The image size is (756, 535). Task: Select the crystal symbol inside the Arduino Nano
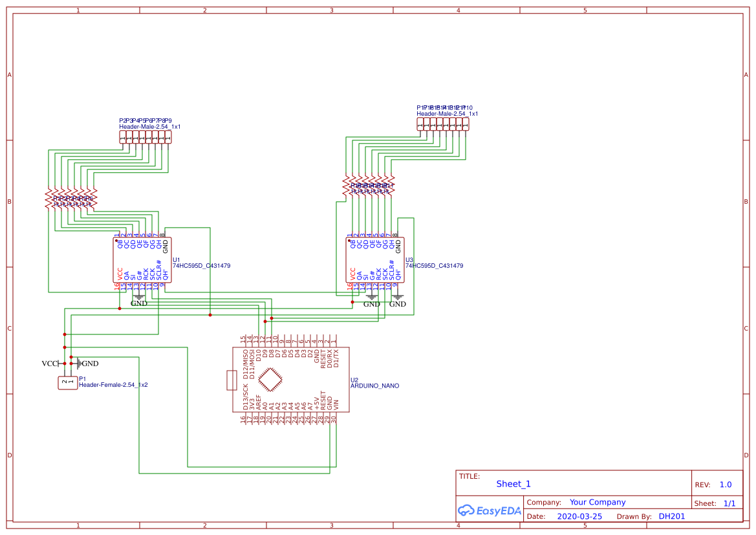point(272,378)
